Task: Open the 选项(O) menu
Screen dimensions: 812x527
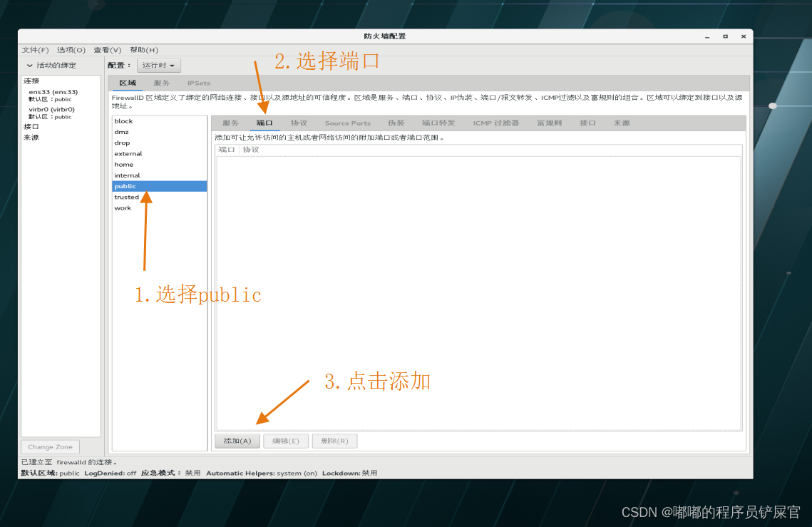Action: (71, 50)
